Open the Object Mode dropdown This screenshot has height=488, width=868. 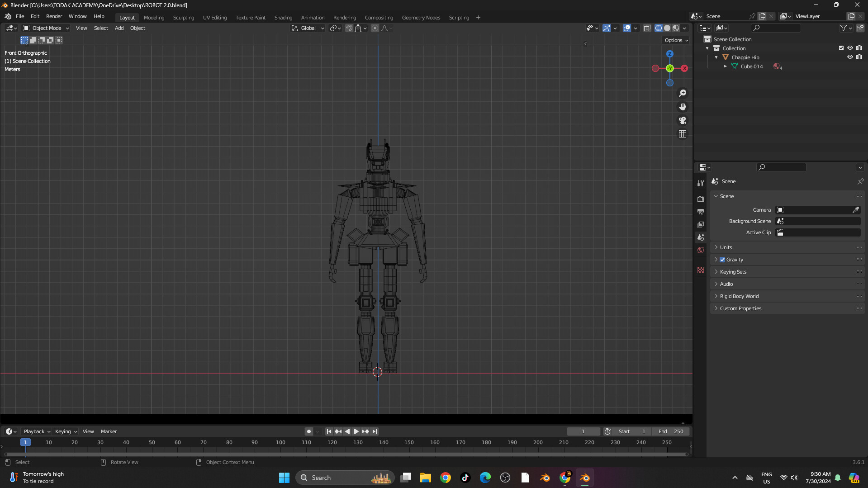pos(46,28)
